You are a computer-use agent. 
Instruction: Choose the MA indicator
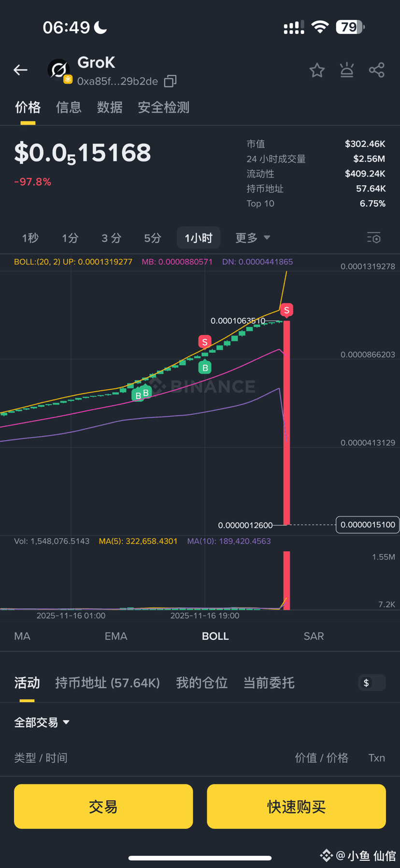(x=22, y=636)
